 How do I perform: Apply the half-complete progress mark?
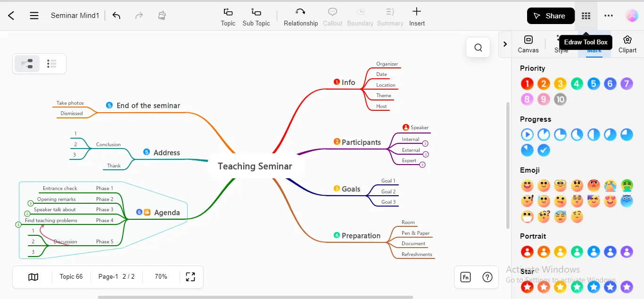point(594,135)
